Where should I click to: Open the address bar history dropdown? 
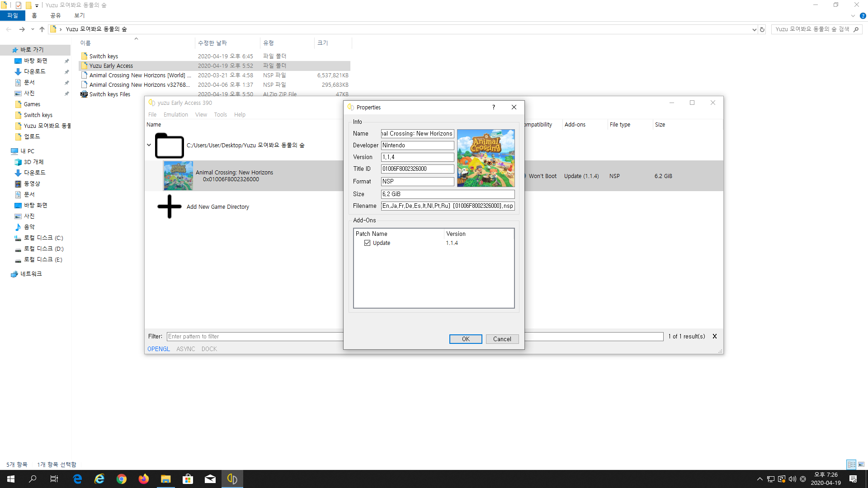[754, 29]
